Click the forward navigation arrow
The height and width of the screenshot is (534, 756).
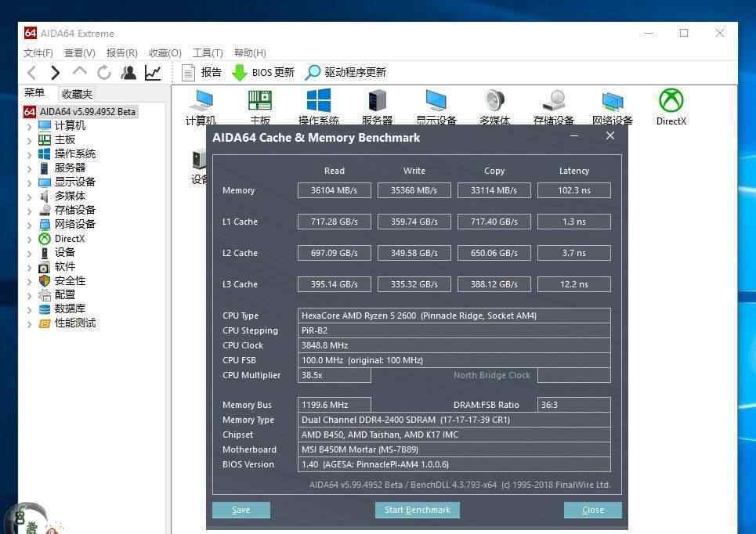tap(55, 73)
